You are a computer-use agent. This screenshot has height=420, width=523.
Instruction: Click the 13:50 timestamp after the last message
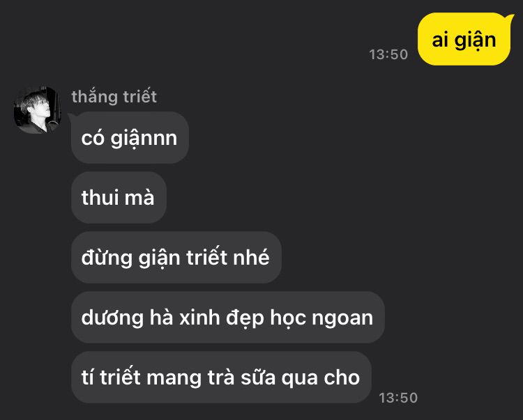click(398, 397)
